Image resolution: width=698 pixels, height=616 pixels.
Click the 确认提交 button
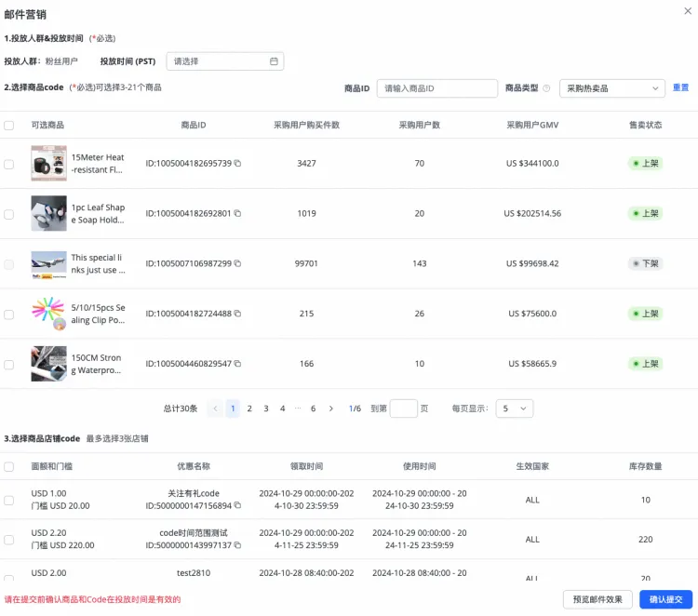[x=665, y=599]
